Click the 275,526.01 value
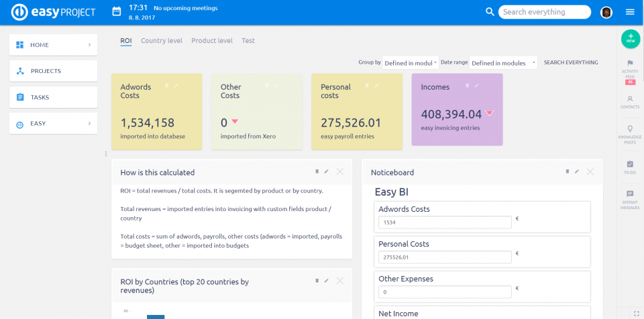Image resolution: width=644 pixels, height=319 pixels. [351, 123]
